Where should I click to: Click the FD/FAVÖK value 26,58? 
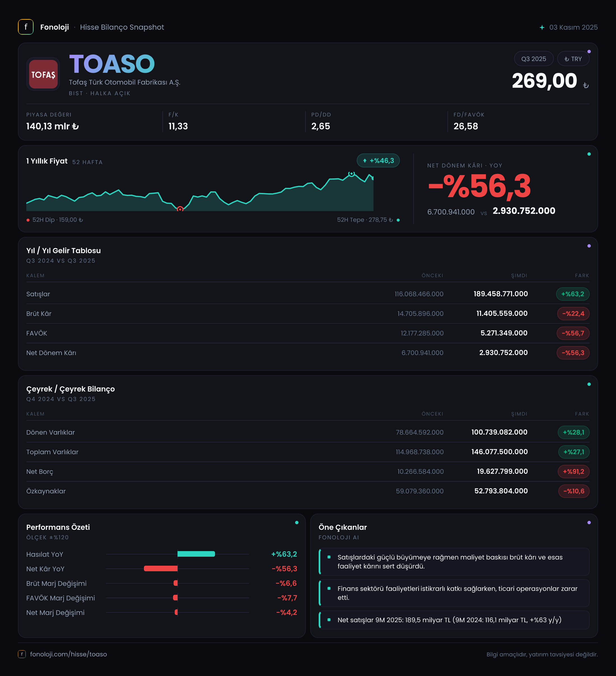point(466,126)
